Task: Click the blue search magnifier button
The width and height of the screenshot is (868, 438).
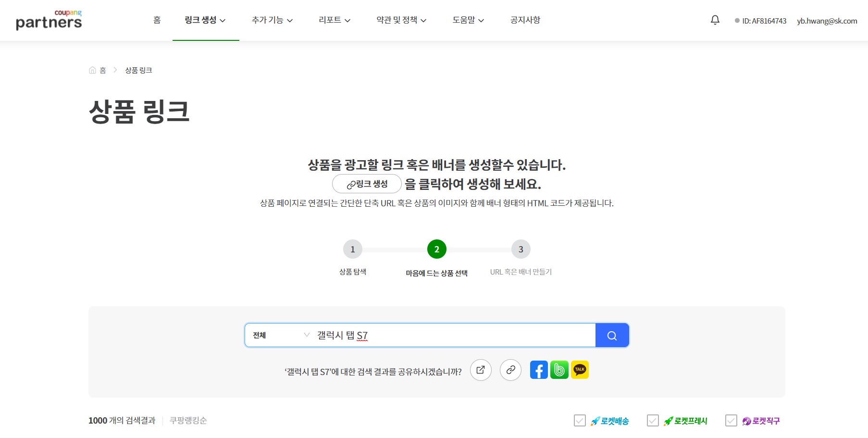Action: coord(612,335)
